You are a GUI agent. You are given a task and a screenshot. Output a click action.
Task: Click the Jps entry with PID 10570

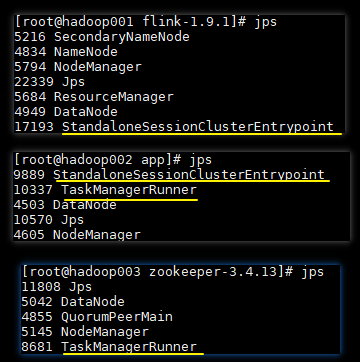(49, 220)
